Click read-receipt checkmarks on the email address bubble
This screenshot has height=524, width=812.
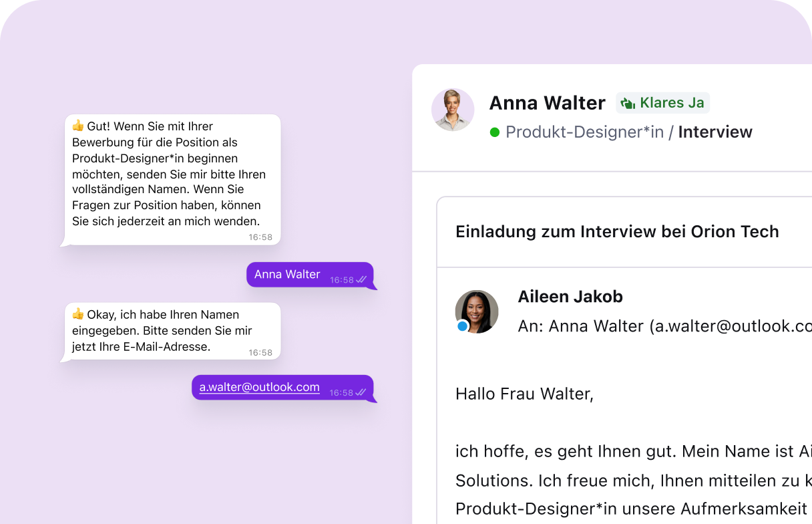(x=361, y=392)
